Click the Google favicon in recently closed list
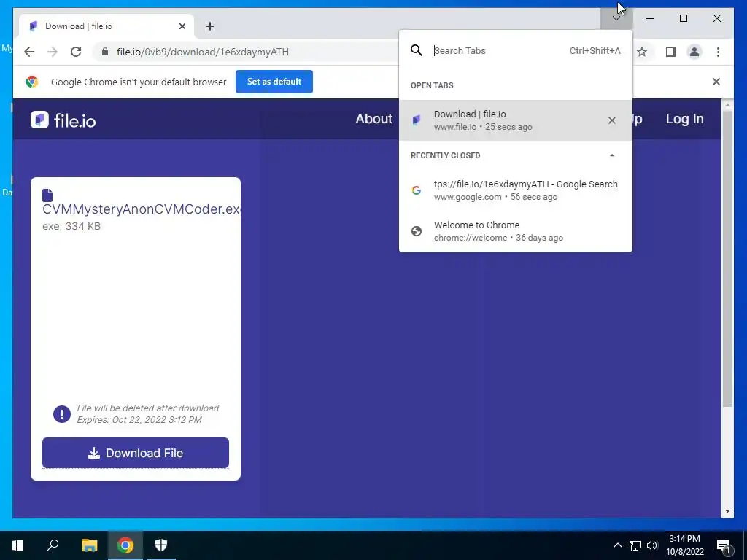Viewport: 747px width, 560px height. pos(417,190)
